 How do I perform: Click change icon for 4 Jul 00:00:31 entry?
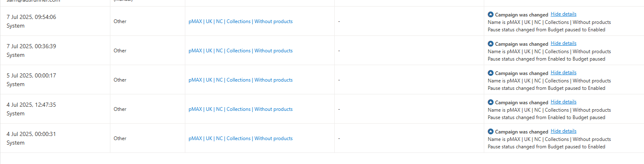(490, 131)
